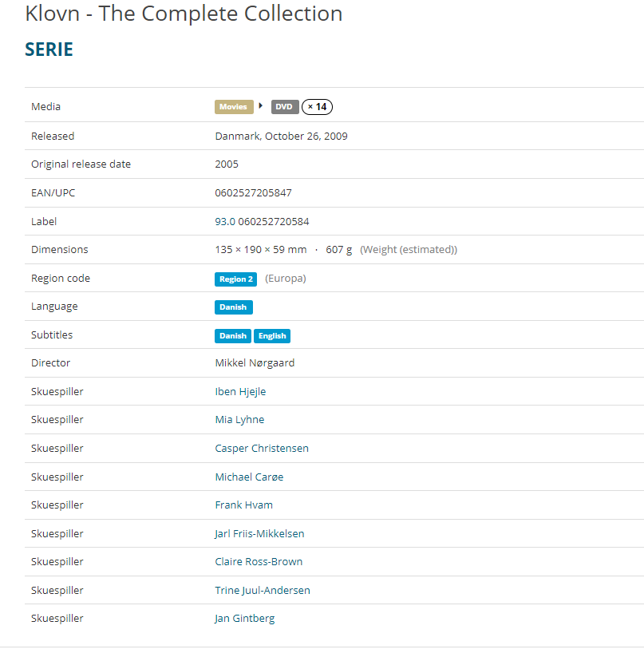Go to Jan Gintberg's page

(244, 619)
